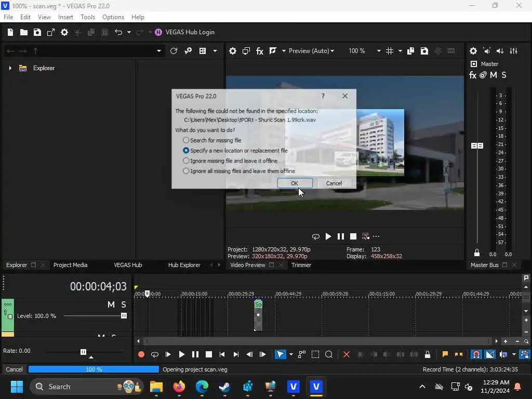Copy snapshot to clipboard icon
The image size is (532, 399).
[x=410, y=51]
